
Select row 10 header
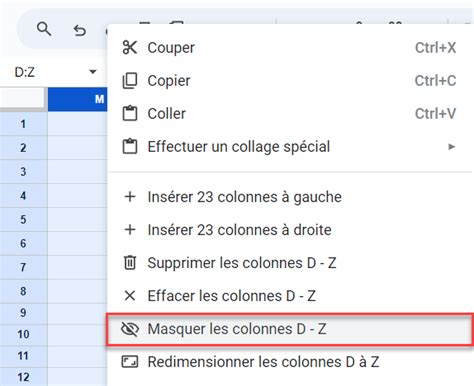23,334
